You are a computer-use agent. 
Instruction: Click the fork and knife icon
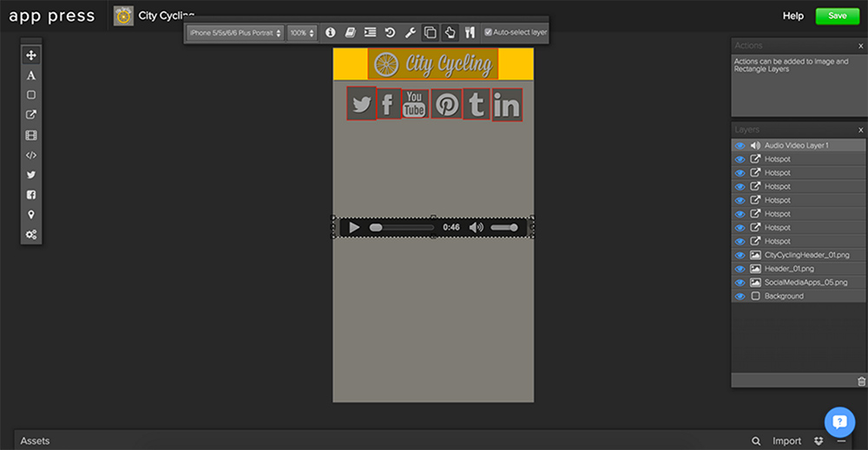click(470, 33)
